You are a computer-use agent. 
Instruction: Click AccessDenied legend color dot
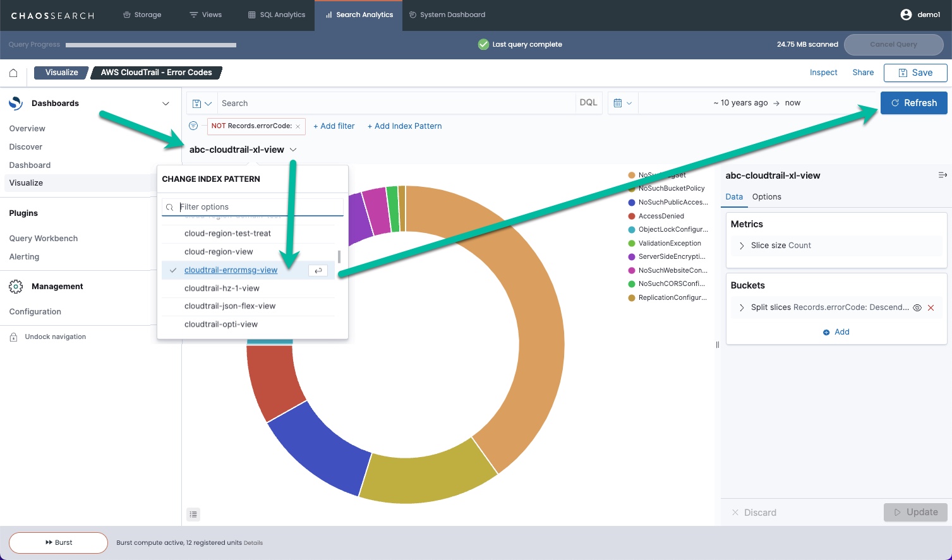632,216
